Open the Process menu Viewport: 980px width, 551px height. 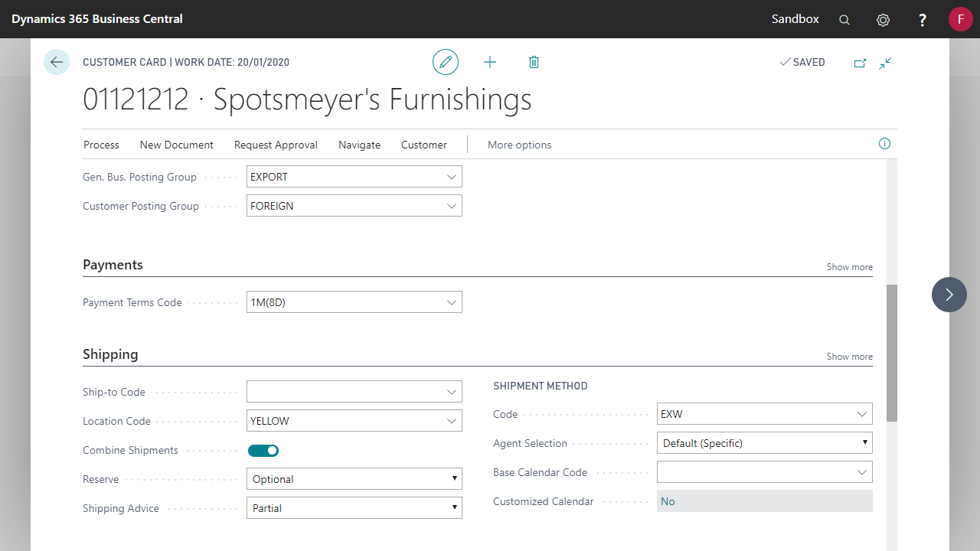pos(101,145)
